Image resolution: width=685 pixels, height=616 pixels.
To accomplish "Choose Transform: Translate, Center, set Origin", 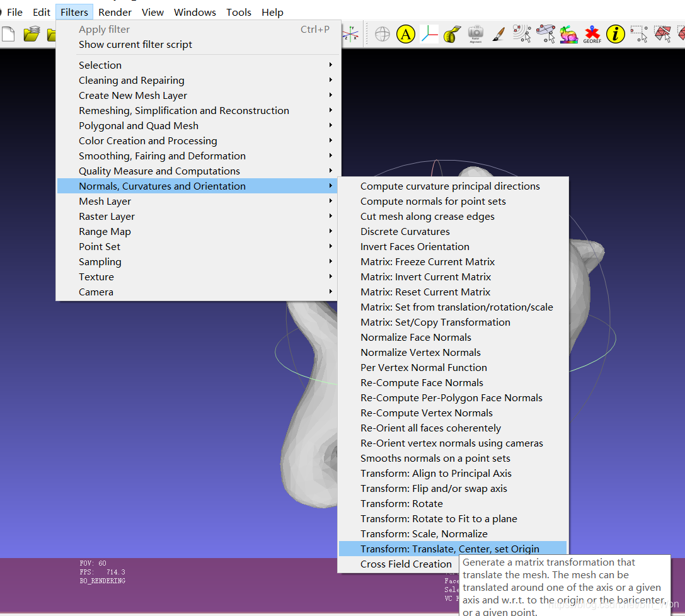I will 452,549.
